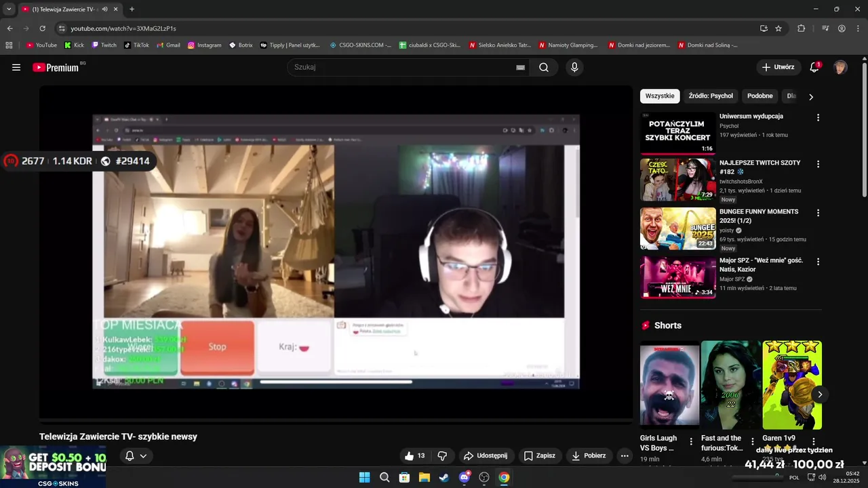Open options for Girls Laugh VS Boys short
The height and width of the screenshot is (488, 868).
(x=691, y=441)
